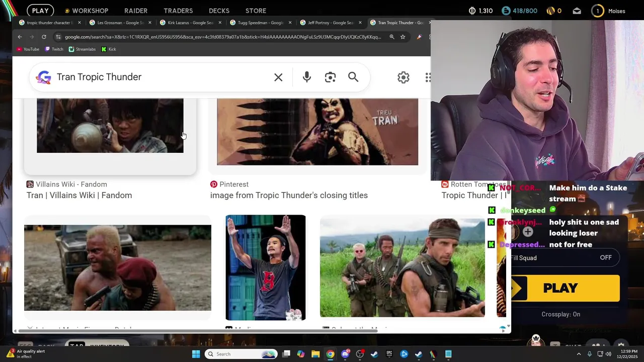Open the Moises player profile
The height and width of the screenshot is (362, 644).
click(x=608, y=11)
